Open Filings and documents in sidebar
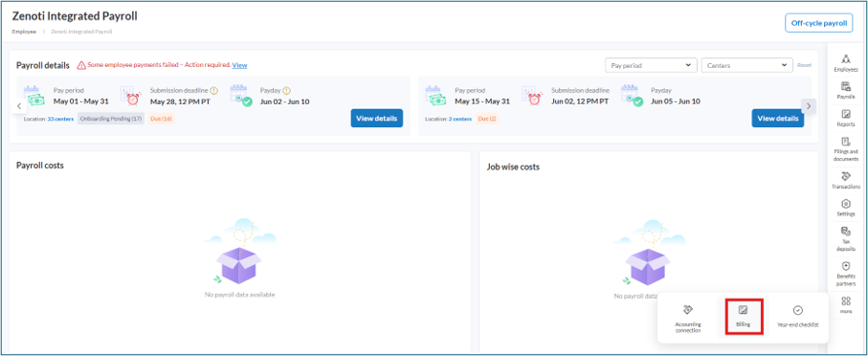 (x=845, y=149)
